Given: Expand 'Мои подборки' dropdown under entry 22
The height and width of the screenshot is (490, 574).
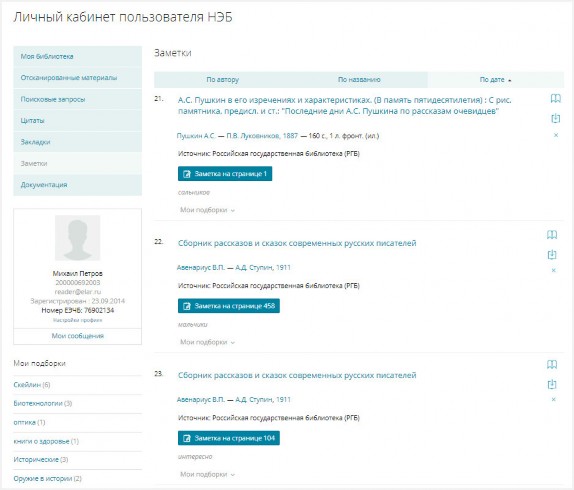Looking at the screenshot, I should 207,342.
